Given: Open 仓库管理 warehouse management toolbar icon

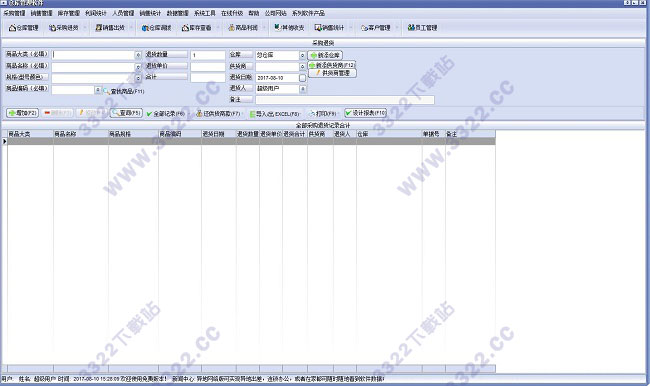Looking at the screenshot, I should click(x=24, y=28).
